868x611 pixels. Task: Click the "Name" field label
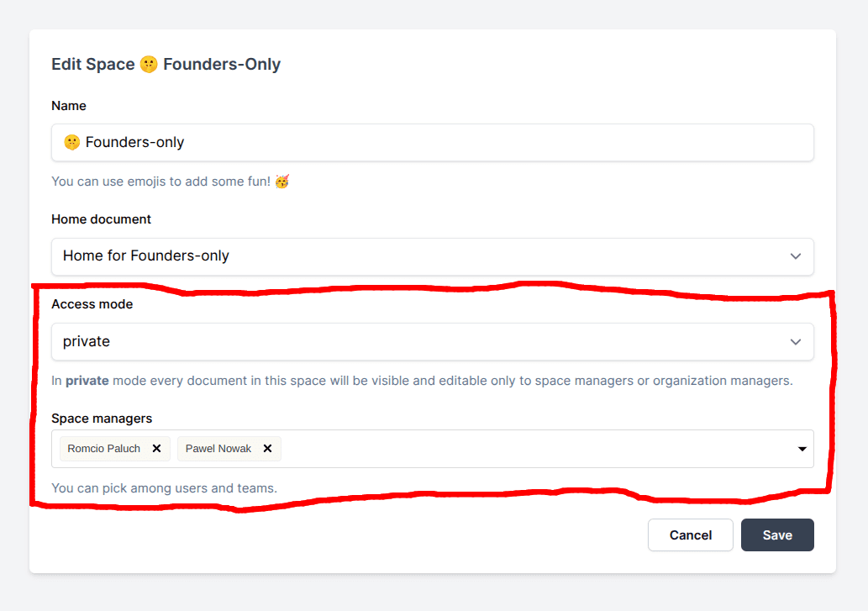click(x=69, y=106)
